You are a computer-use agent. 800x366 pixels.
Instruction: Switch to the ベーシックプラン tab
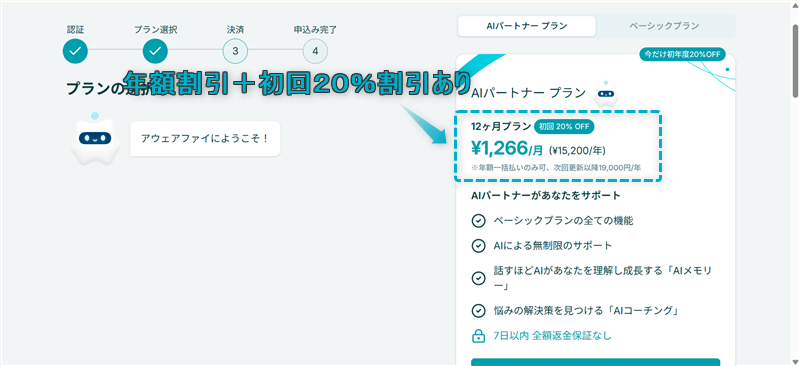664,26
